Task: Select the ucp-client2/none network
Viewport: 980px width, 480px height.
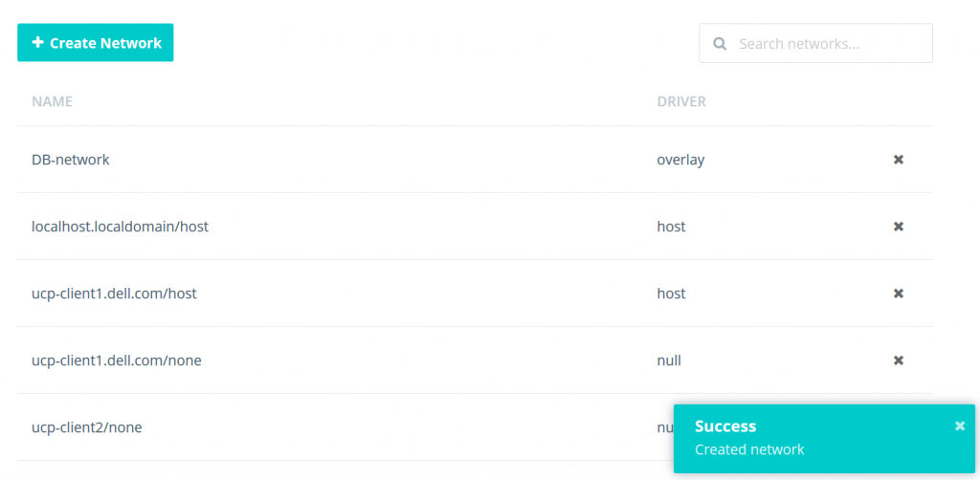Action: tap(86, 427)
